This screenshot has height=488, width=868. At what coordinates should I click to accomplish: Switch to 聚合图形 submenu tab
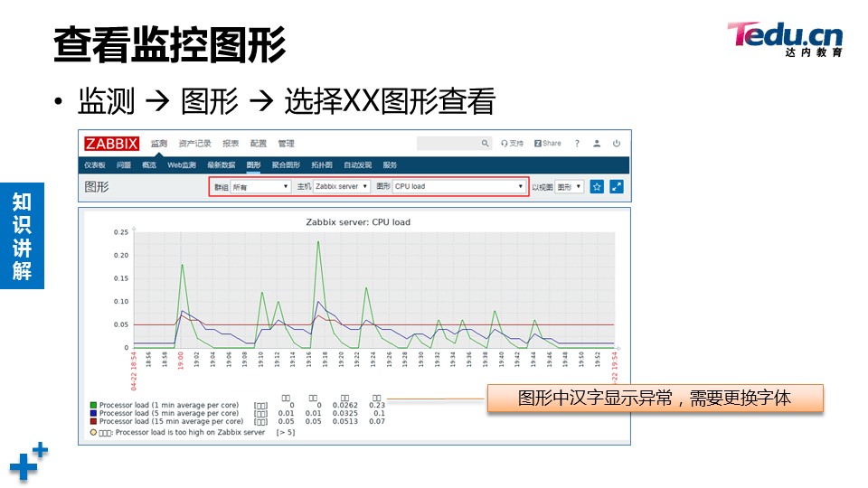(x=286, y=164)
